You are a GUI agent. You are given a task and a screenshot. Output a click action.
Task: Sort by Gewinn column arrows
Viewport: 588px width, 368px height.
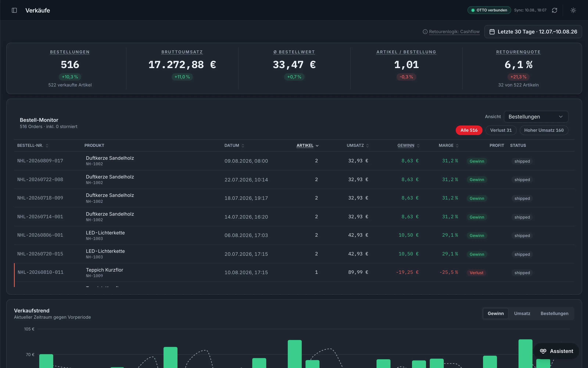click(418, 146)
